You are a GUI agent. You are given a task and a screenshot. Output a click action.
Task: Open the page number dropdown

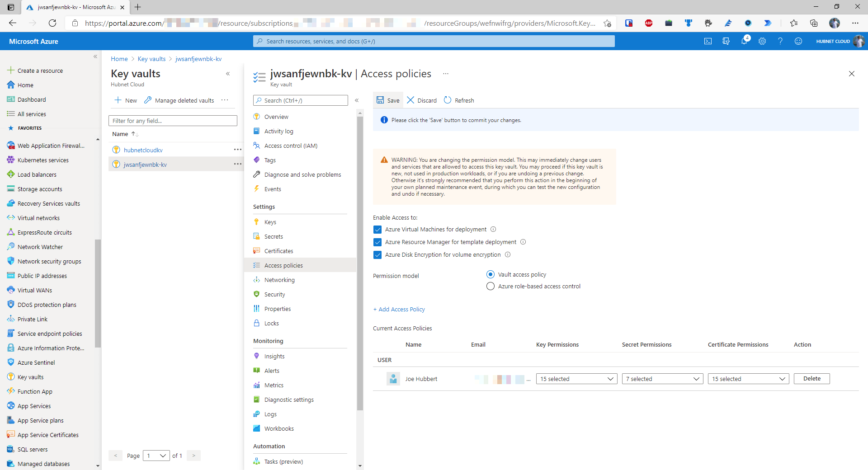pyautogui.click(x=156, y=456)
